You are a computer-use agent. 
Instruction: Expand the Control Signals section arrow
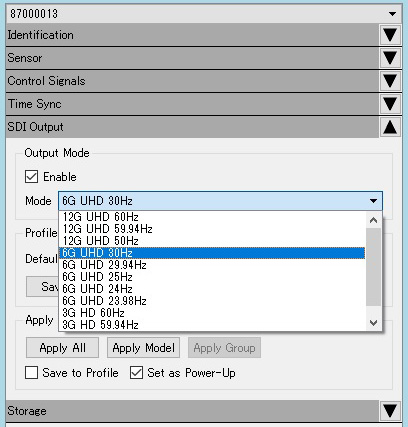click(x=390, y=81)
